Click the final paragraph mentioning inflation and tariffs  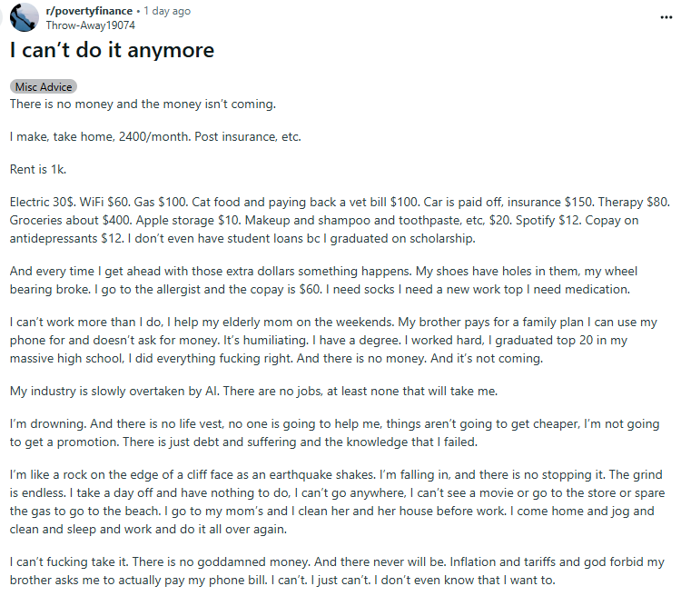[x=337, y=571]
